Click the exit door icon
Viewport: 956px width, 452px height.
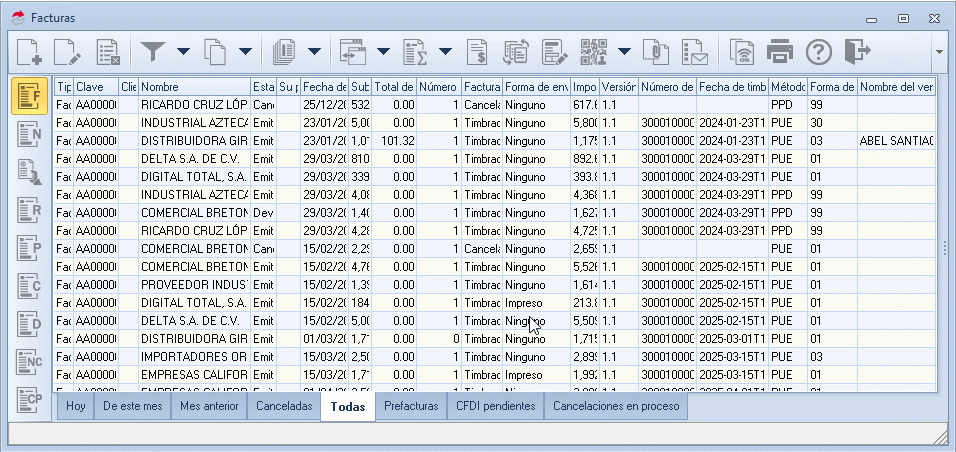(x=857, y=51)
